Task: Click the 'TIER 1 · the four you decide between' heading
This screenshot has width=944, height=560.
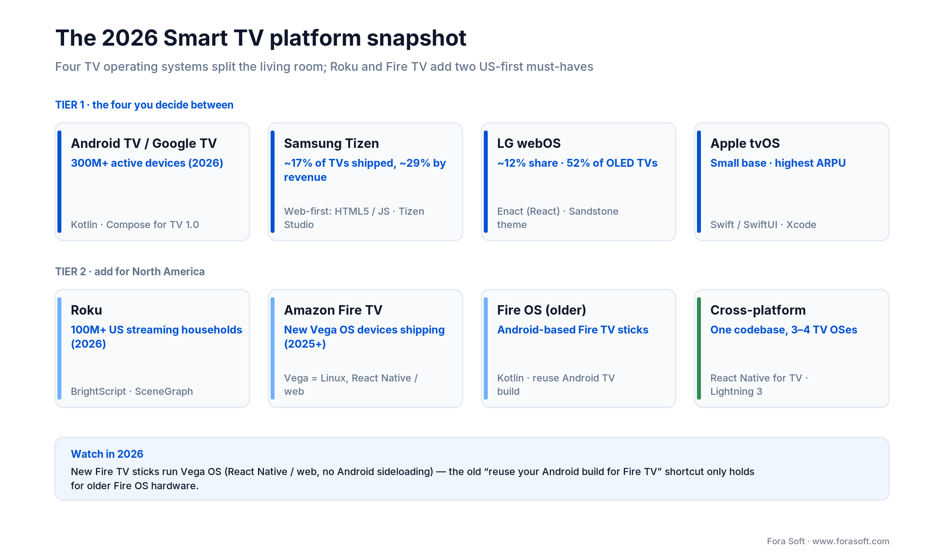Action: click(x=144, y=105)
